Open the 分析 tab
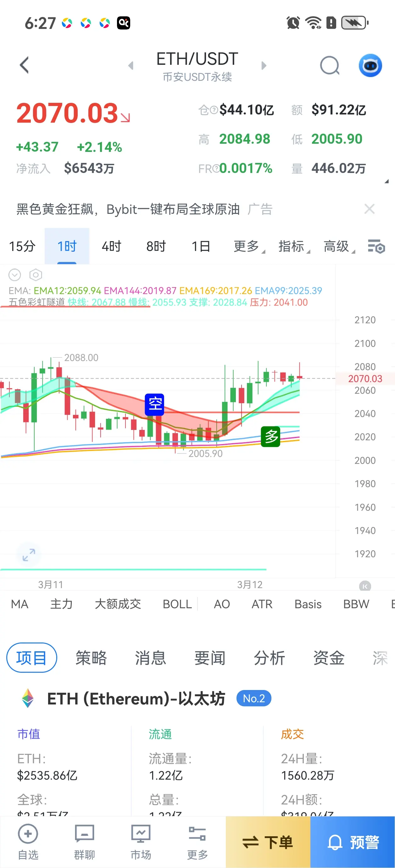Screen dimensions: 395x868 [269, 658]
